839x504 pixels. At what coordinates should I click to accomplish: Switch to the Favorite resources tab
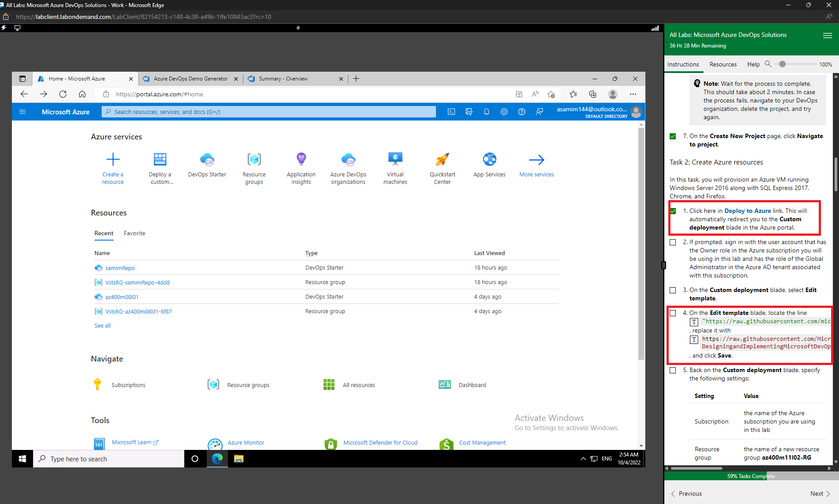coord(134,233)
